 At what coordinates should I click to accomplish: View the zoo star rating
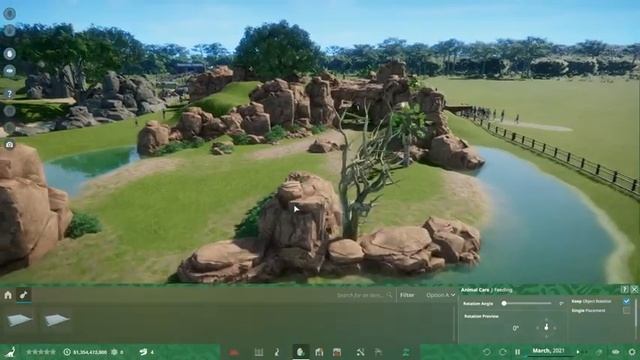click(40, 351)
